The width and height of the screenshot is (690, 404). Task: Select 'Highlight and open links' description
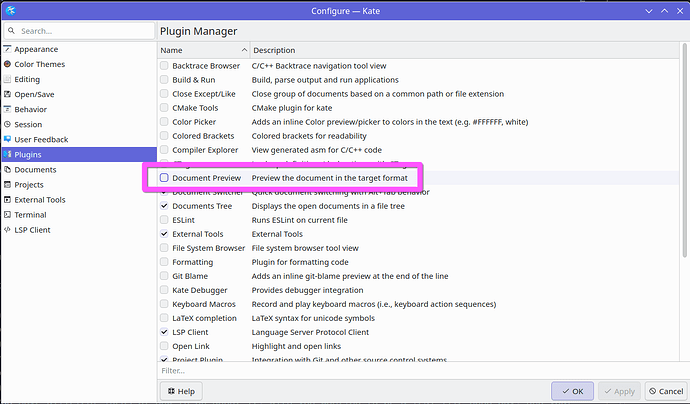click(x=296, y=346)
